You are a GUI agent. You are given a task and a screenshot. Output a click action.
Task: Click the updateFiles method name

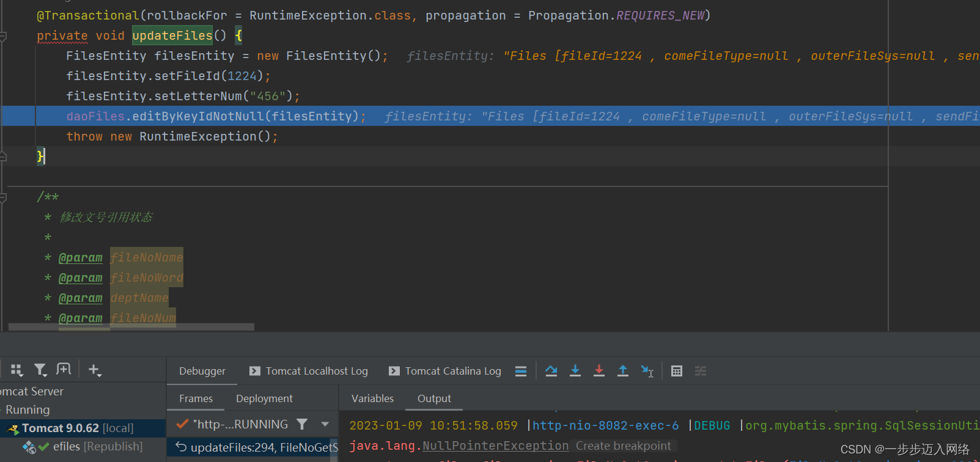(172, 35)
